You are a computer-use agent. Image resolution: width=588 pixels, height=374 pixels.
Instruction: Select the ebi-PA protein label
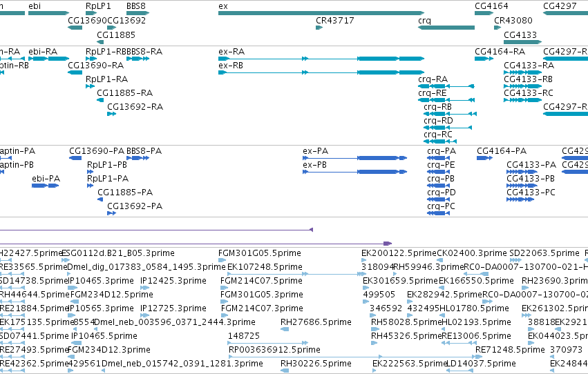coord(46,179)
